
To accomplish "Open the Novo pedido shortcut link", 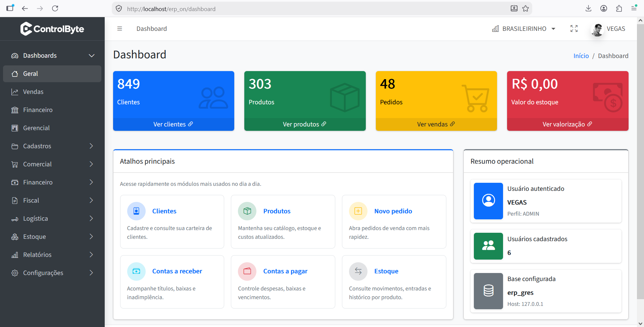I will (x=393, y=211).
